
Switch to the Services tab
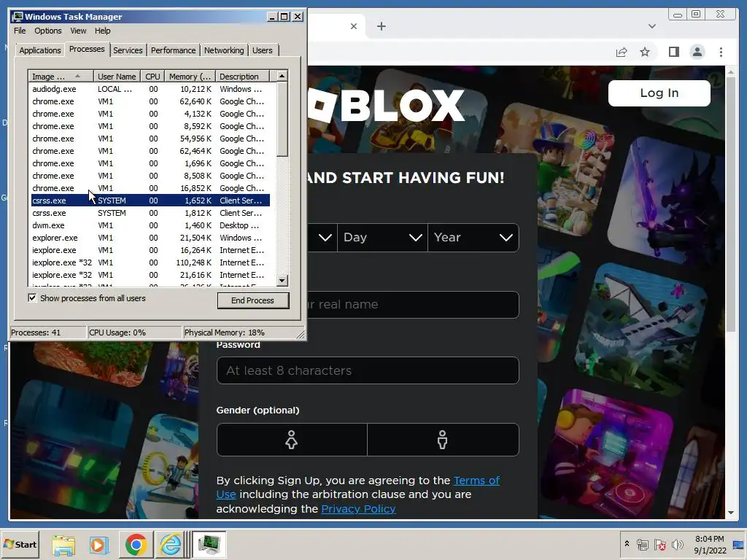click(x=128, y=50)
